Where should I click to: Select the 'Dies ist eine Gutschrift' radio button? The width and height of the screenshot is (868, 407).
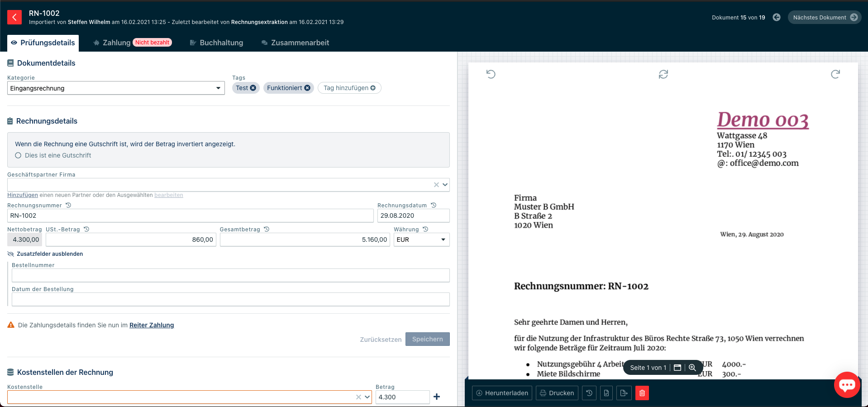point(18,155)
